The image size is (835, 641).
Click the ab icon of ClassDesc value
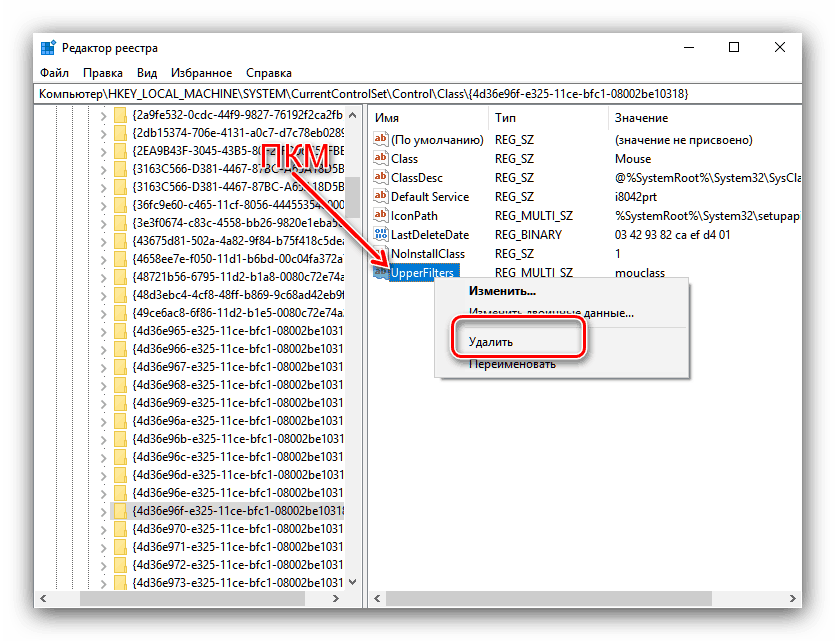click(380, 178)
